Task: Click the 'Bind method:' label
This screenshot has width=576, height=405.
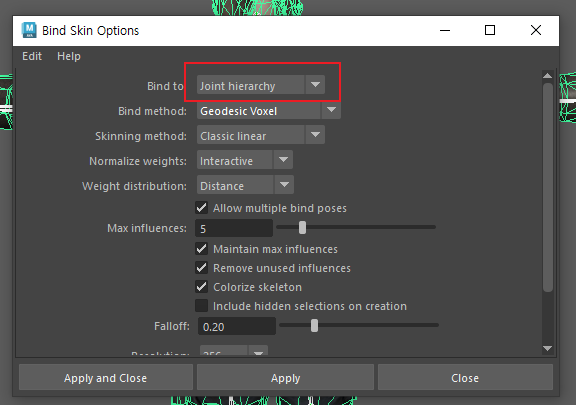Action: [x=152, y=111]
